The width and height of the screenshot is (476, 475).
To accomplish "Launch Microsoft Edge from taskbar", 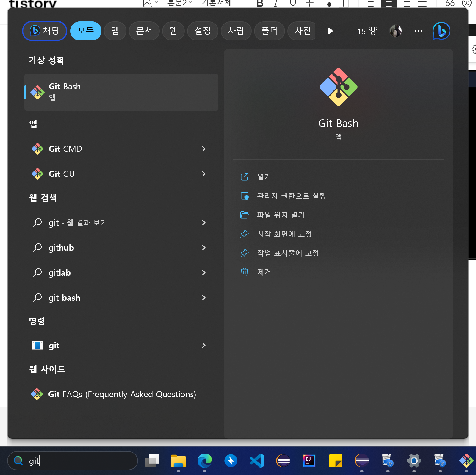I will (205, 461).
